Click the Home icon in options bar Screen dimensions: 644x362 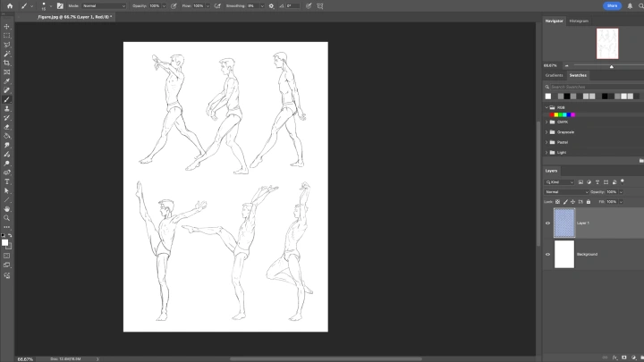click(10, 5)
